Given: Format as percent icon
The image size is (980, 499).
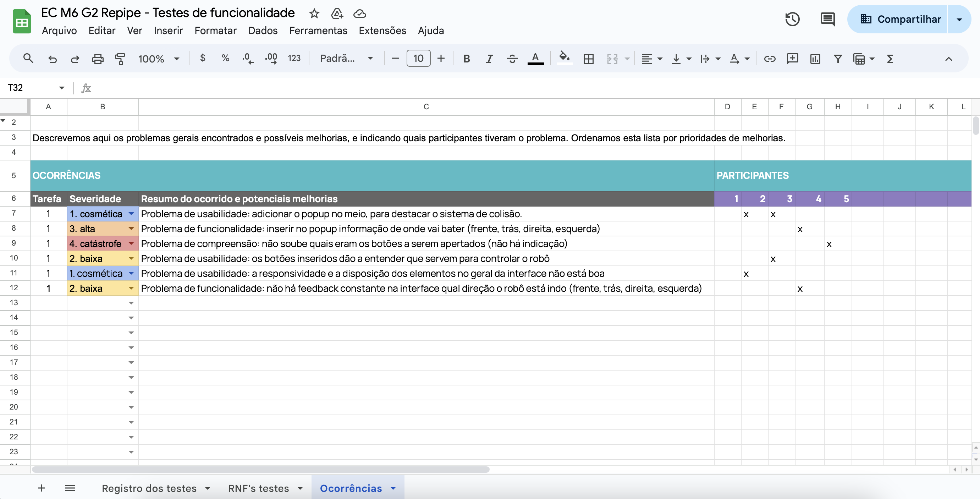Looking at the screenshot, I should (225, 58).
